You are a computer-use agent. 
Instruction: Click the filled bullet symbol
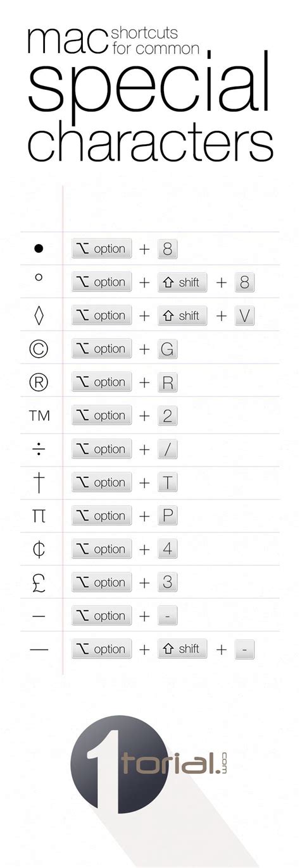click(x=39, y=249)
